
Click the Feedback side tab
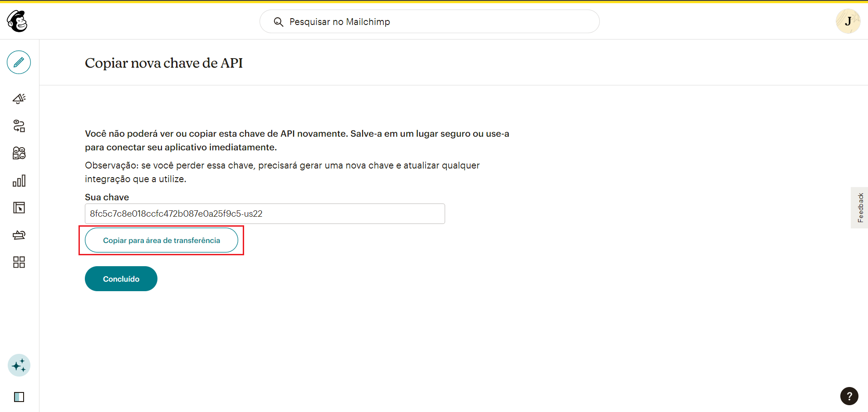click(x=860, y=208)
